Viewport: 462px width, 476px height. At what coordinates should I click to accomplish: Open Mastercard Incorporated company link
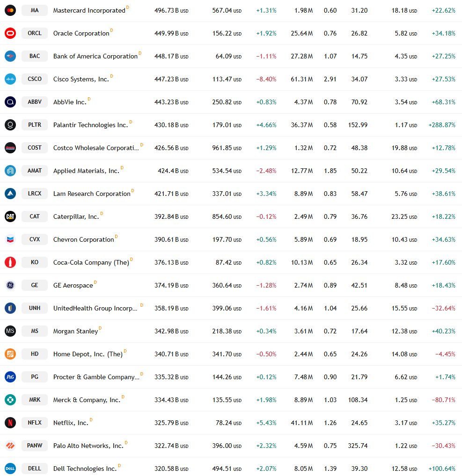(89, 11)
